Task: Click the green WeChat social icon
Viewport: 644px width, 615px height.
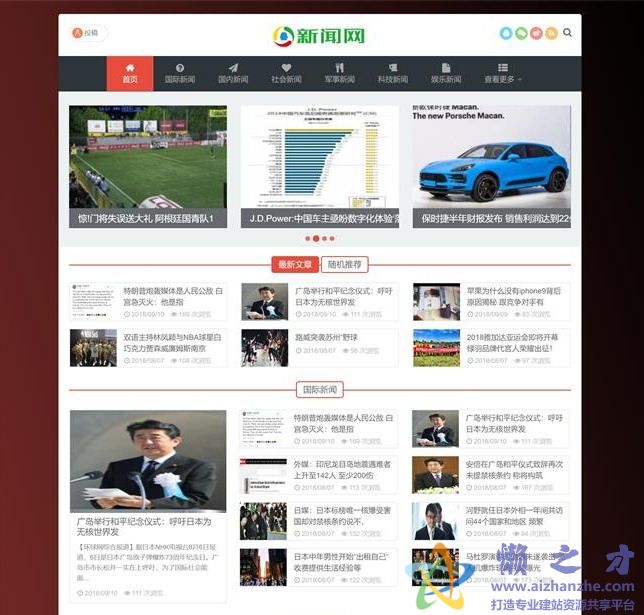Action: point(521,33)
